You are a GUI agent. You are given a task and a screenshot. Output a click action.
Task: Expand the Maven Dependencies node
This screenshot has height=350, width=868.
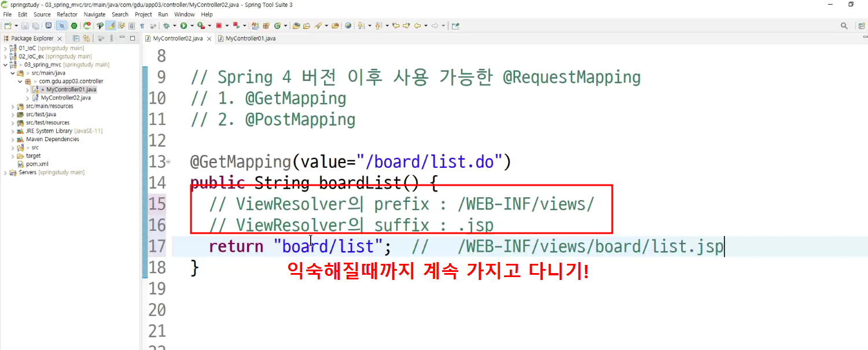[13, 139]
